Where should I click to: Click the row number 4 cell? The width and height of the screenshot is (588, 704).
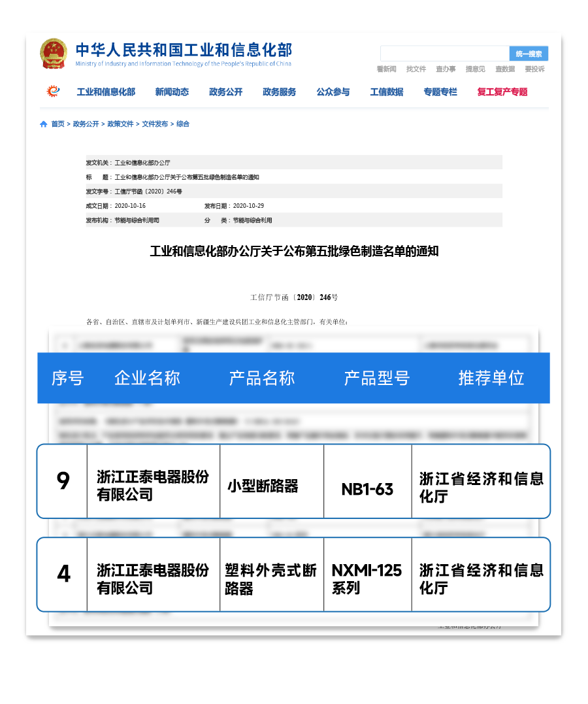63,574
